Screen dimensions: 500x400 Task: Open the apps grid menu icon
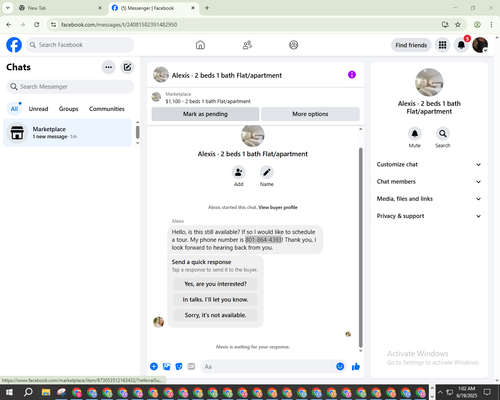pyautogui.click(x=442, y=45)
